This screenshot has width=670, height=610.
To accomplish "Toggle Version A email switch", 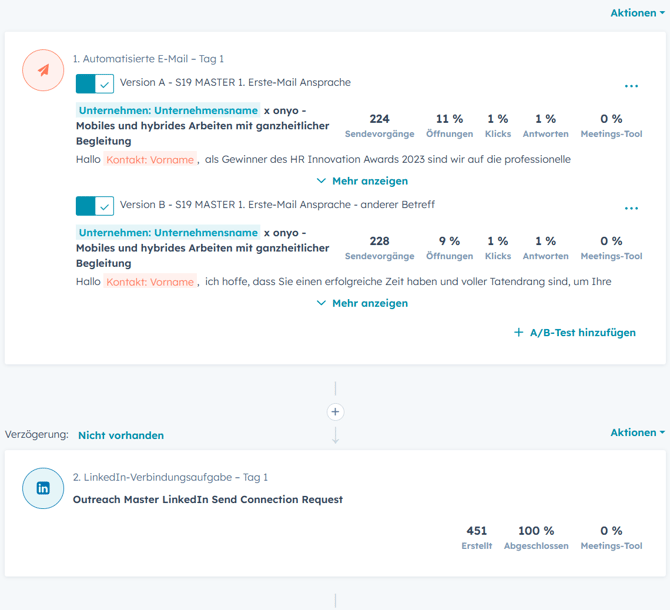I will [x=95, y=84].
